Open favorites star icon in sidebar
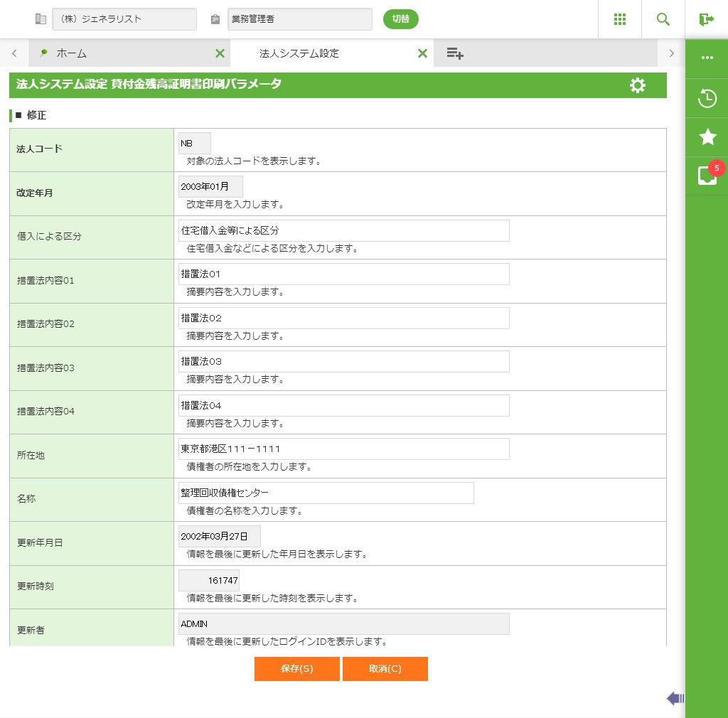This screenshot has width=728, height=718. 707,137
